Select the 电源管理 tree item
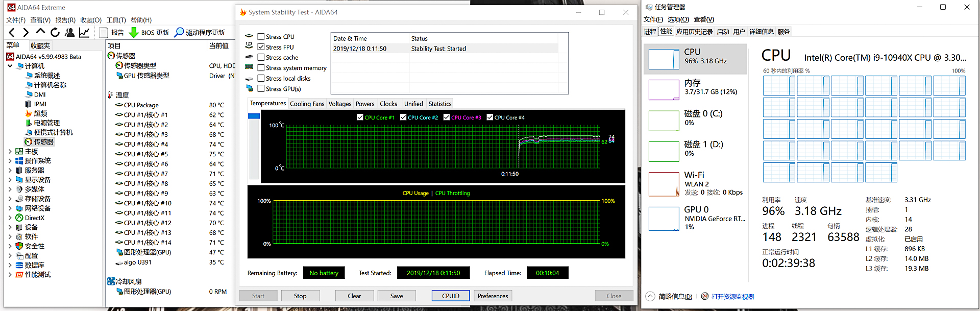Image resolution: width=980 pixels, height=311 pixels. pos(43,123)
